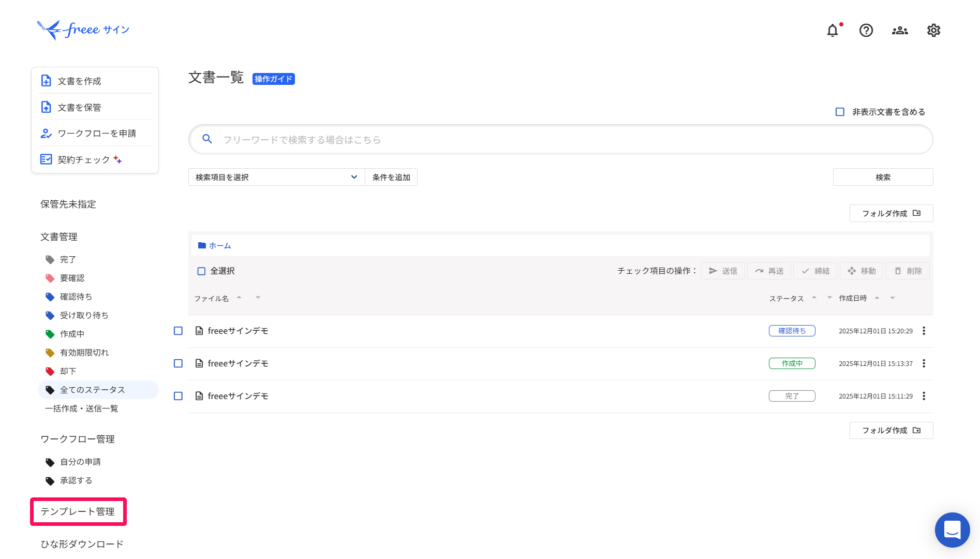Click bottom フォルダ作成 button
Screen dimensions: 980x559
891,430
